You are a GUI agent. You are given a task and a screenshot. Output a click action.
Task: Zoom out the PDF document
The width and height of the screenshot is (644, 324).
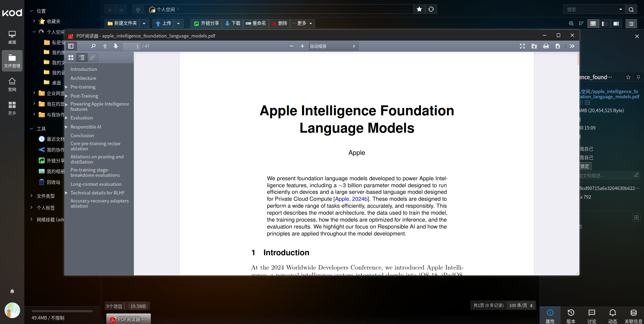[x=292, y=46]
